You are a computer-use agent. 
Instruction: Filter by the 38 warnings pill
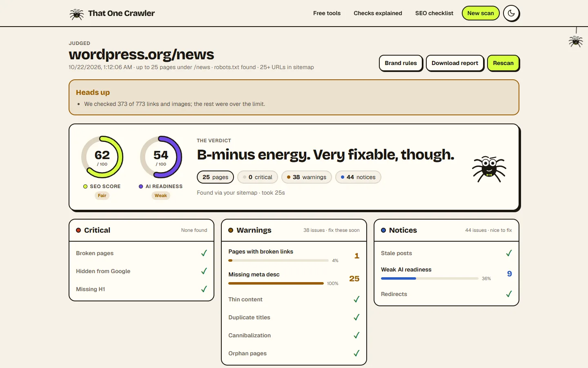307,177
